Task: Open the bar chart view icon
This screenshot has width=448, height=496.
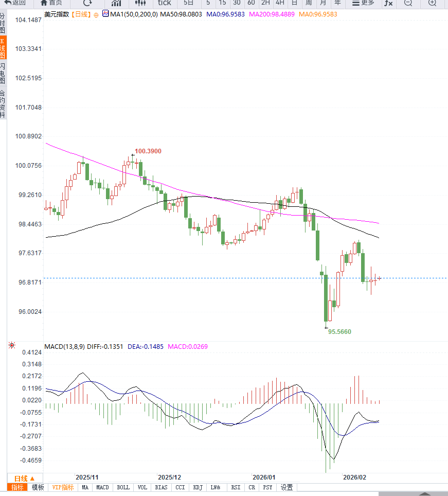Action: pos(116,3)
